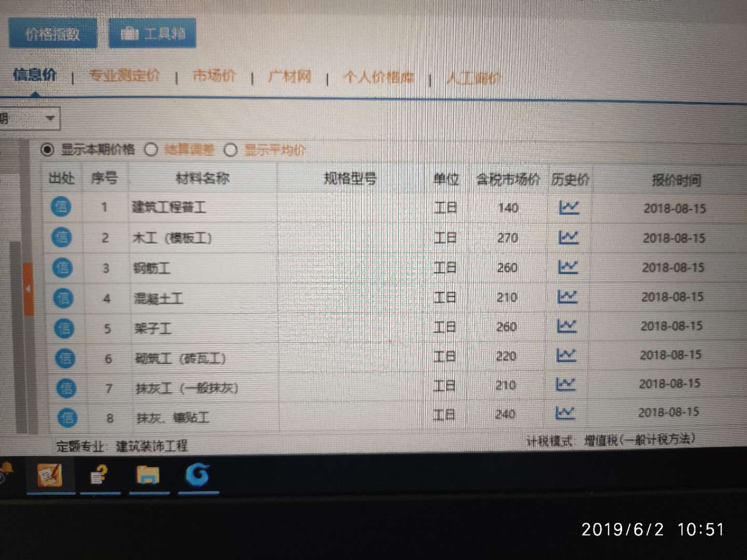The image size is (747, 560).
Task: Click price 240 for 抹灰、镶贴工
Action: point(505,414)
